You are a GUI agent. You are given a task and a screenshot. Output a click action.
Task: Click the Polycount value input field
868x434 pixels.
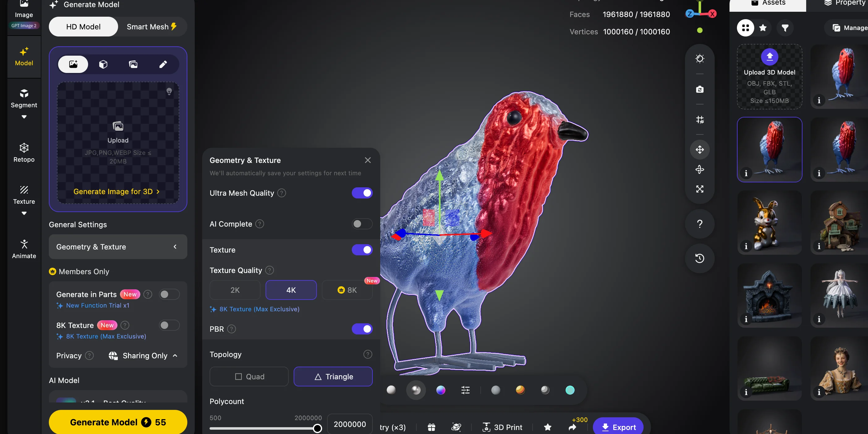point(350,424)
